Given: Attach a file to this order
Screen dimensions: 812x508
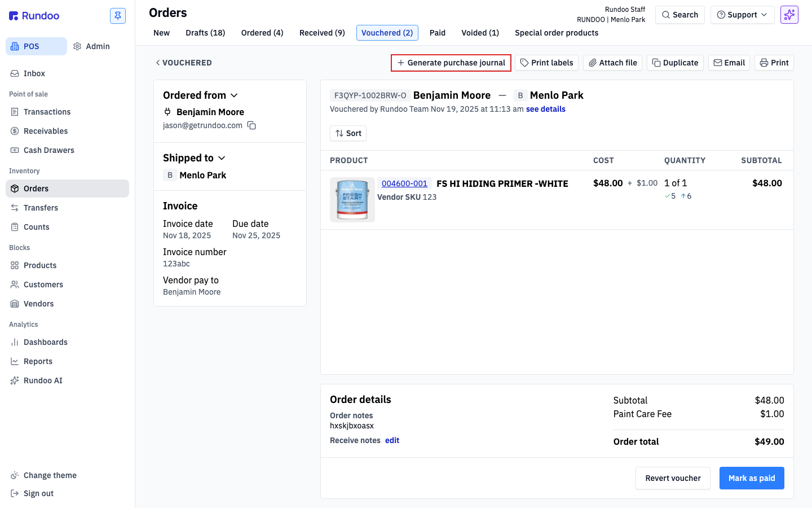Looking at the screenshot, I should [x=612, y=63].
